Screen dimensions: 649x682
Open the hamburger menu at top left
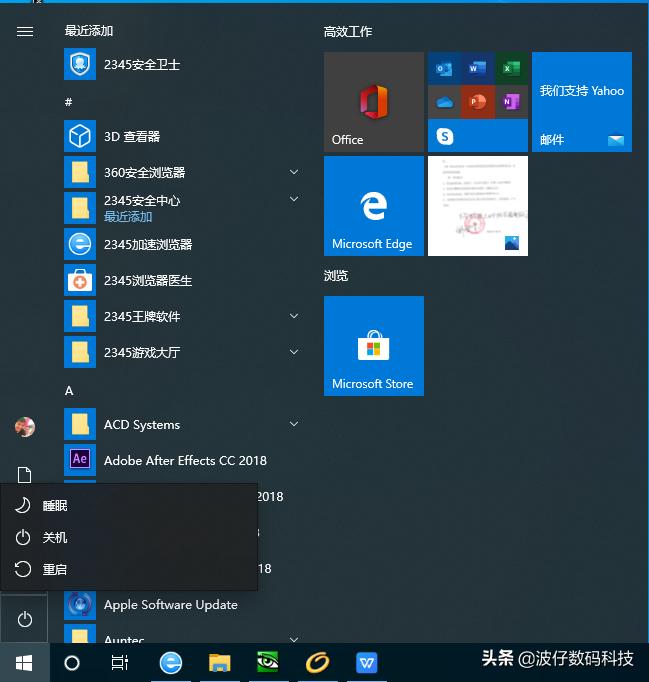click(x=25, y=31)
